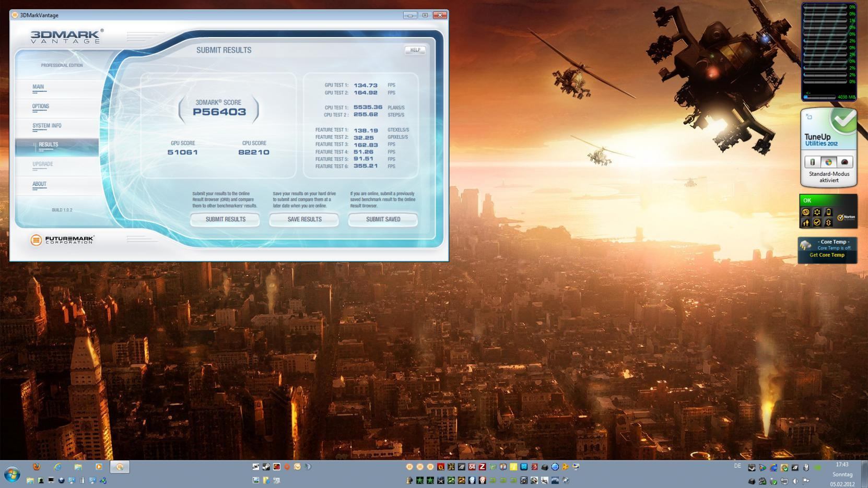Viewport: 868px width, 488px height.
Task: Click the CPU score value 82210
Action: (x=254, y=152)
